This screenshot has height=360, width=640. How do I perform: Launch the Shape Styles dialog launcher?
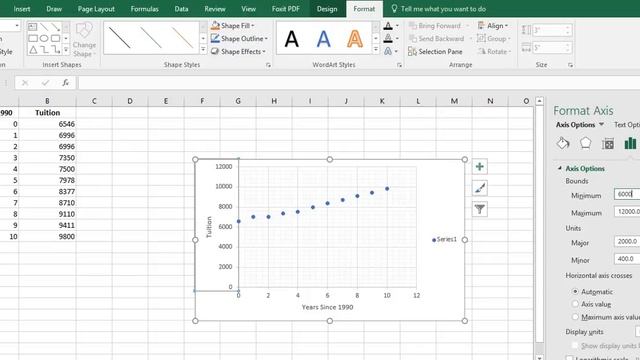268,65
